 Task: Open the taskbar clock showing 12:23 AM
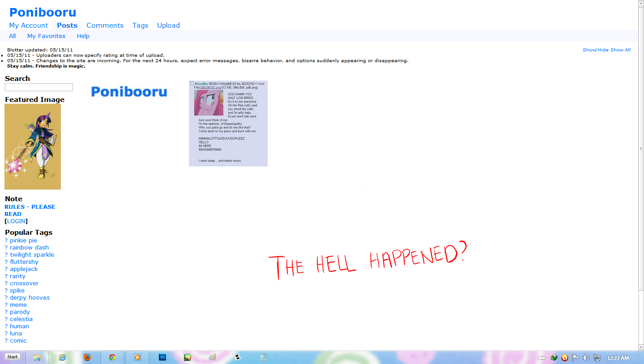coord(618,358)
